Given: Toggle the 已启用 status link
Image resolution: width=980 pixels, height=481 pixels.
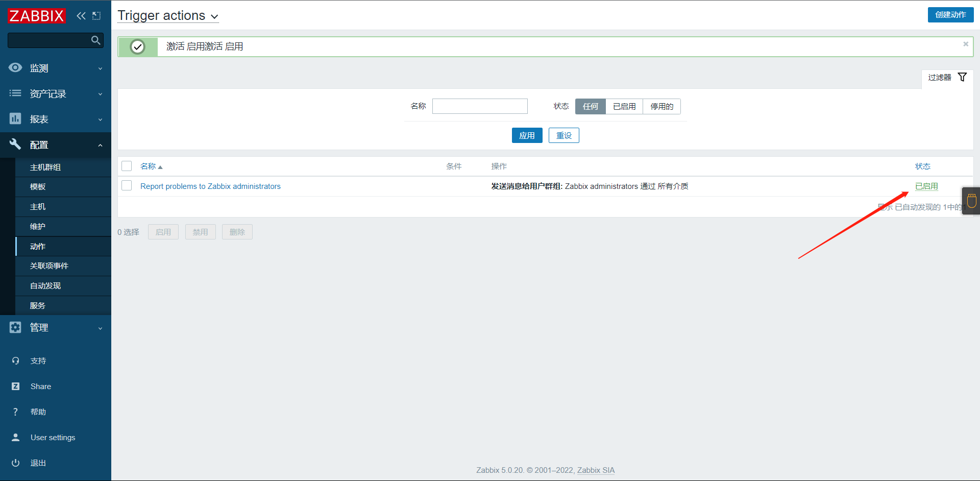Looking at the screenshot, I should [x=926, y=186].
